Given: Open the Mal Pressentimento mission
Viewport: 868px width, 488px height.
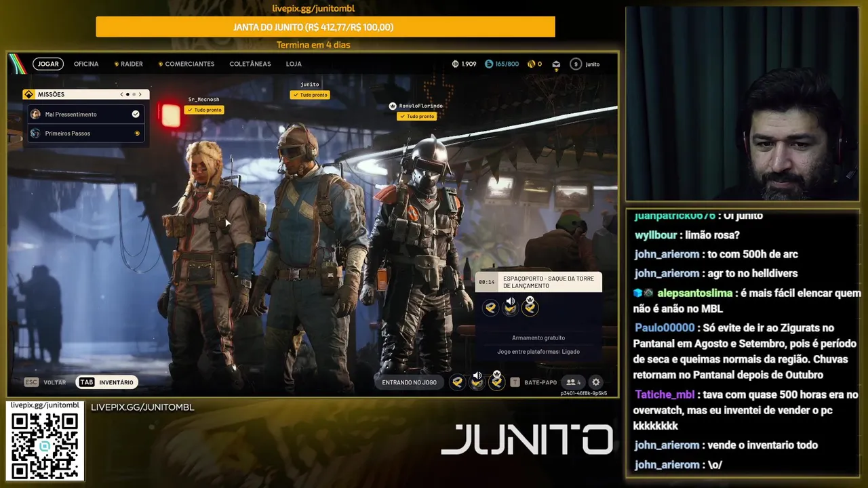Looking at the screenshot, I should coord(85,114).
